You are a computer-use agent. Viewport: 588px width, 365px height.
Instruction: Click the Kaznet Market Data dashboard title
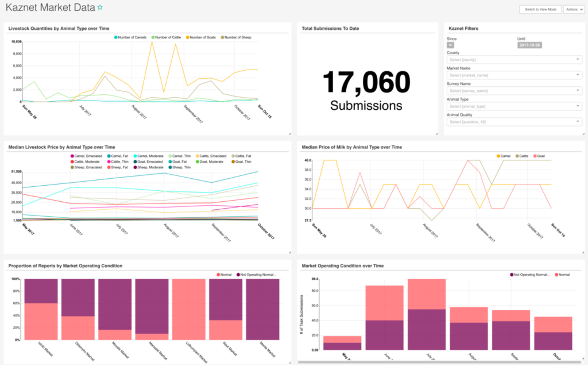point(50,7)
